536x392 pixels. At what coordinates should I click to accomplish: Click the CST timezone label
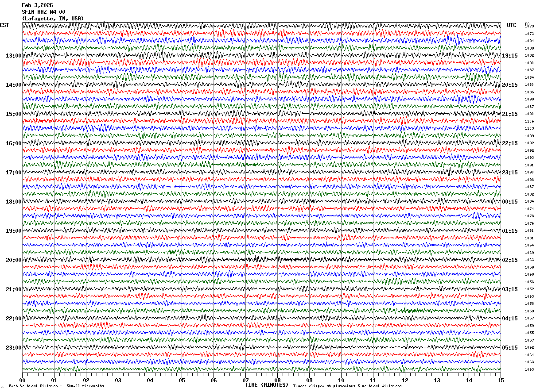pos(4,25)
